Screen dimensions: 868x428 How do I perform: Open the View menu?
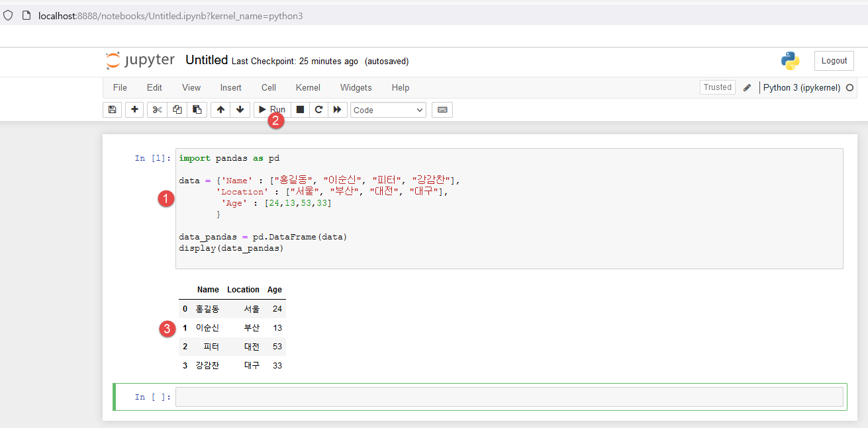[191, 87]
